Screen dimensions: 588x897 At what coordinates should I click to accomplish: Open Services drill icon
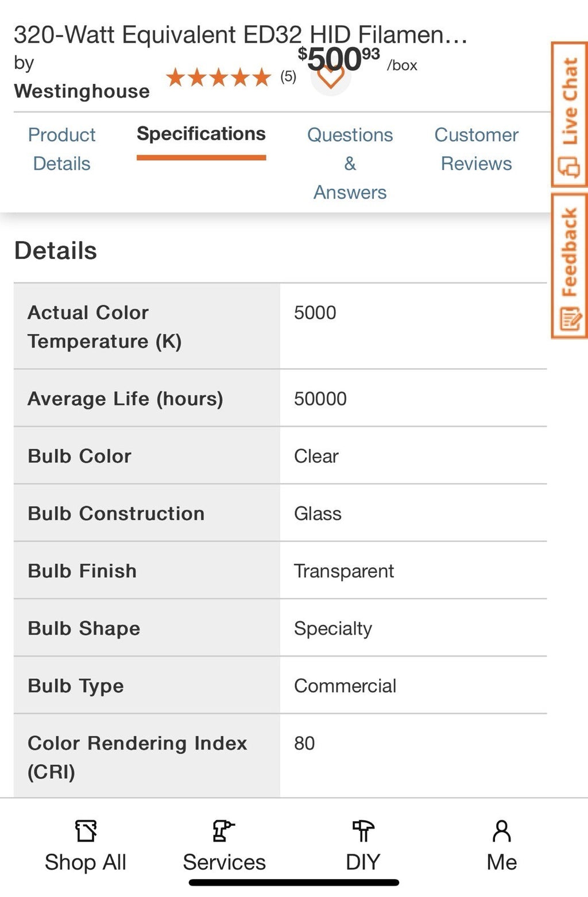coord(223,830)
